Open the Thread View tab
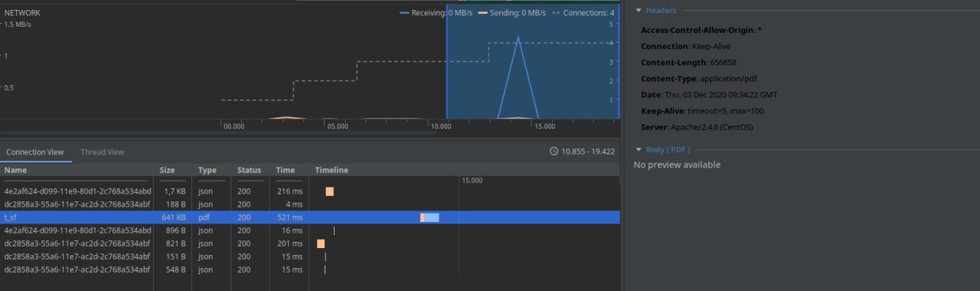The image size is (980, 291). pos(103,152)
